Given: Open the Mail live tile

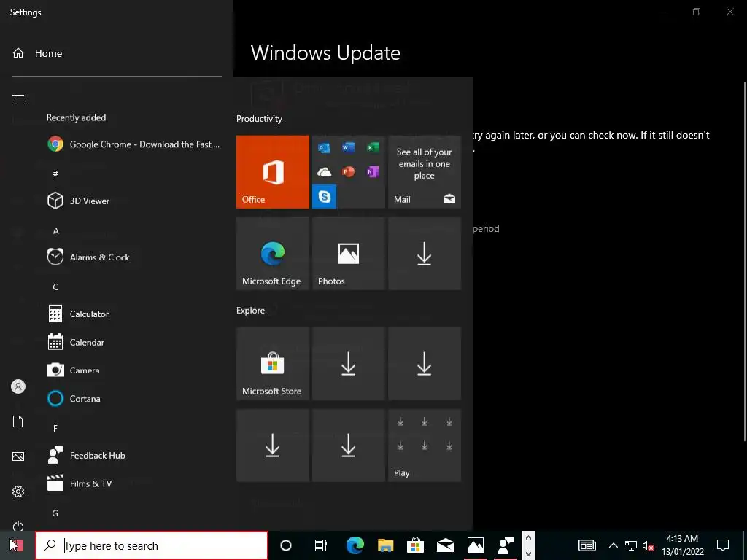Looking at the screenshot, I should pos(425,172).
